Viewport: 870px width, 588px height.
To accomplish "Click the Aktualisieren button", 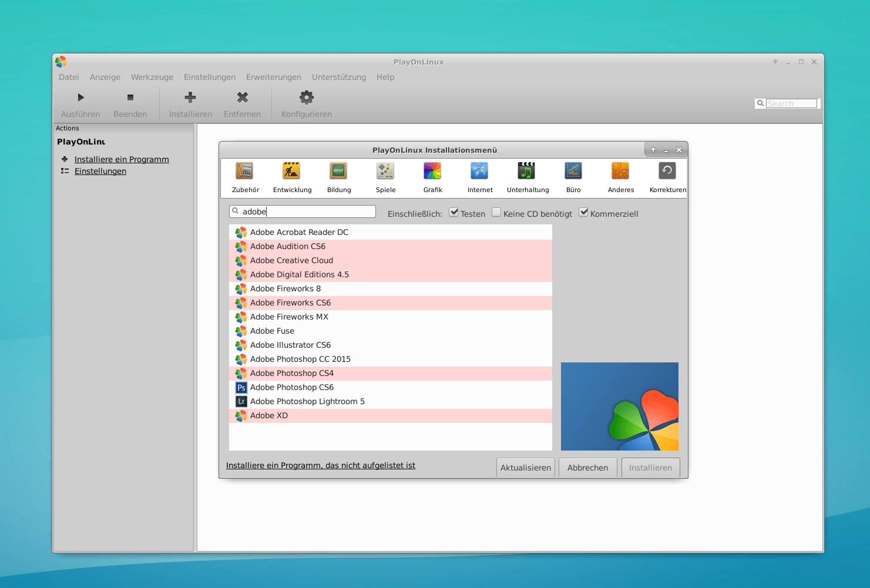I will pos(526,468).
